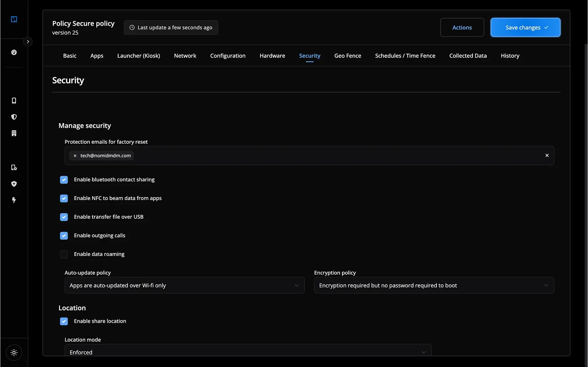Open the Encryption policy dropdown

[x=434, y=285]
